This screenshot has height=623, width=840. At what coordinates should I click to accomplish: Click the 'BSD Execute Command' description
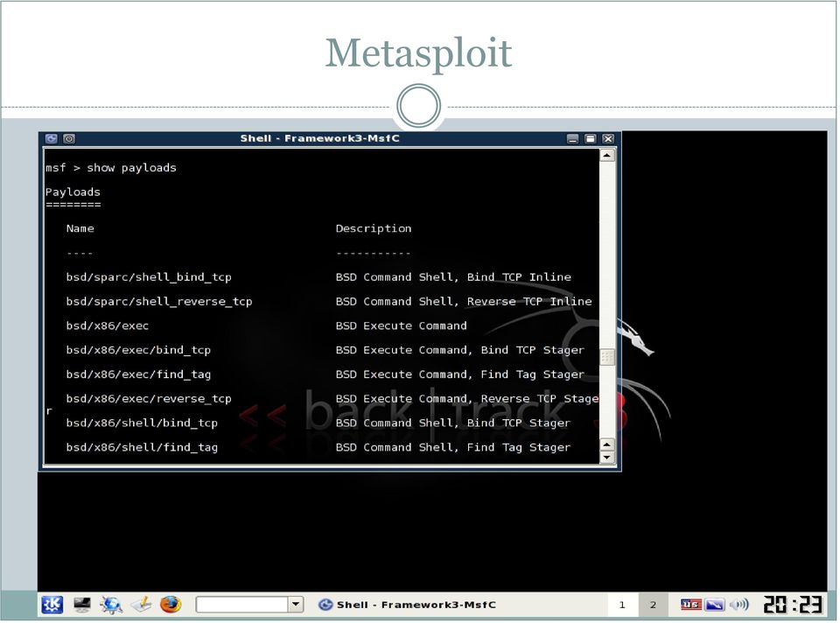[x=402, y=325]
